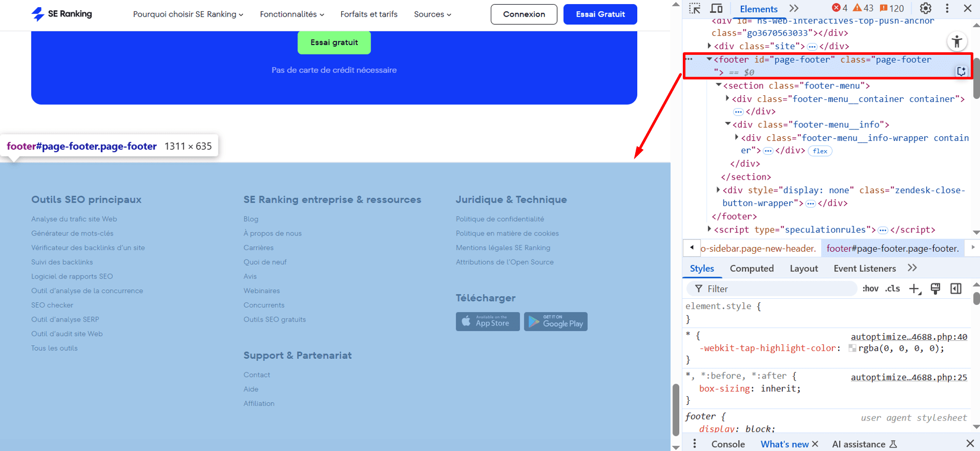Open Politique de confidentialité link
980x451 pixels.
500,219
